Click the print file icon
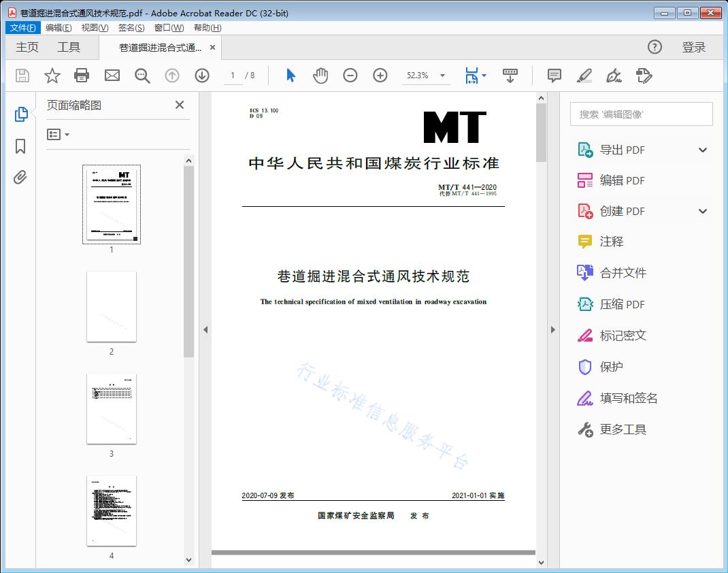The image size is (728, 573). click(82, 76)
